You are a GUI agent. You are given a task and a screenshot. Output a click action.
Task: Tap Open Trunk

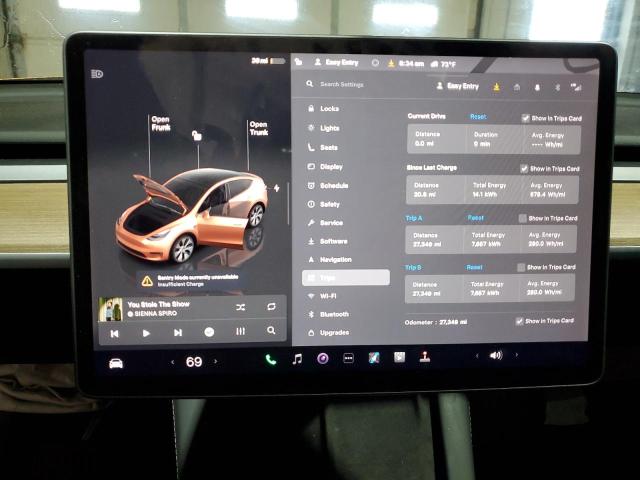point(259,128)
